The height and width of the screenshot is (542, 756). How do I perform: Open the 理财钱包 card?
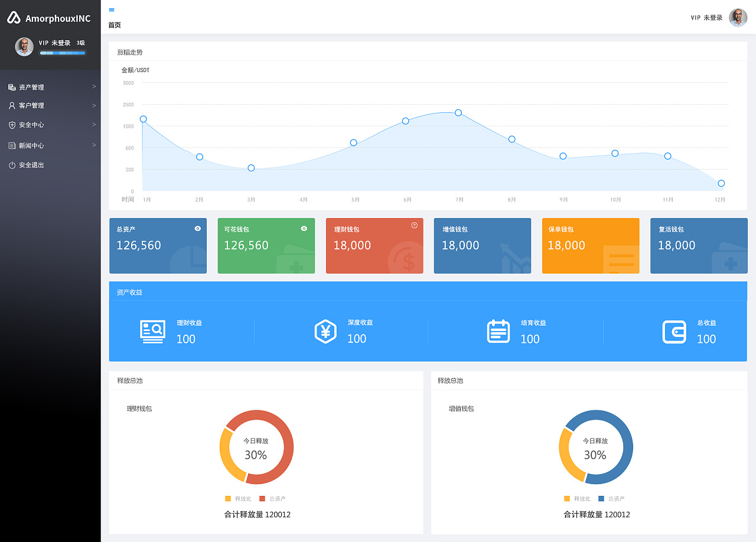click(x=374, y=246)
